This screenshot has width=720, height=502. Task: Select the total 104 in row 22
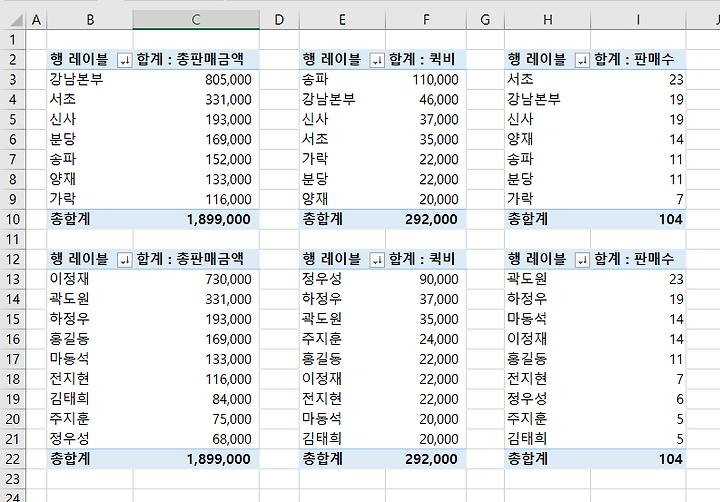638,459
